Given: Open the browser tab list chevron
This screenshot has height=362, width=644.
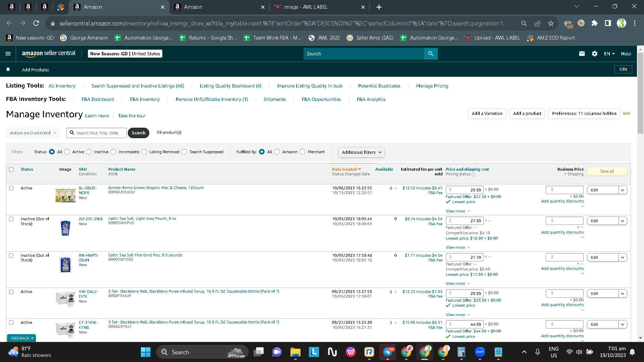Looking at the screenshot, I should pyautogui.click(x=577, y=6).
